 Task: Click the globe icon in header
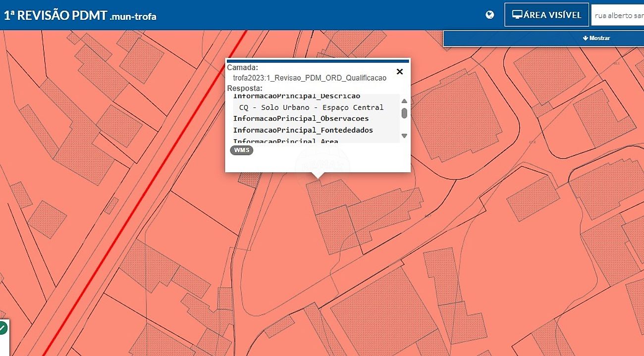pos(490,15)
